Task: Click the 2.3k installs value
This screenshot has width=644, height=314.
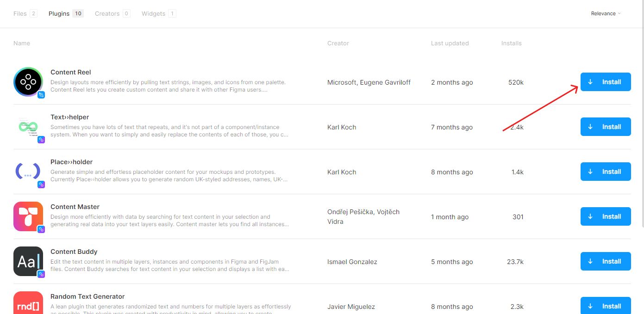Action: pyautogui.click(x=517, y=307)
